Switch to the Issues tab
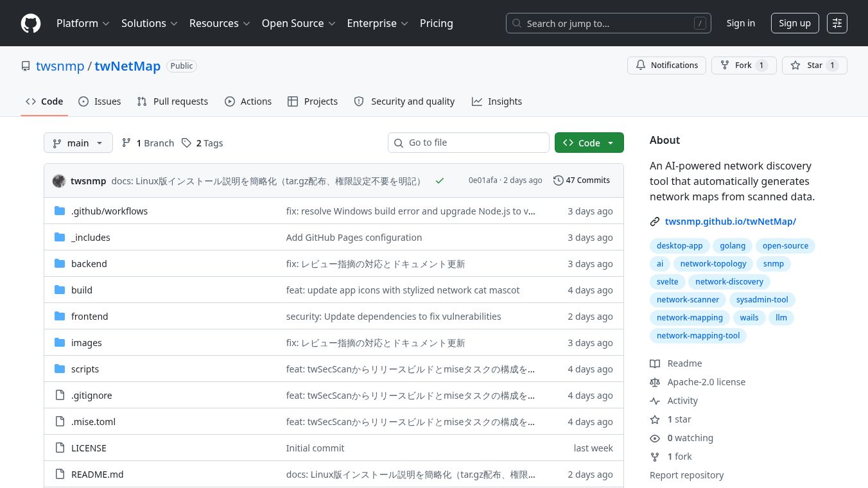This screenshot has height=488, width=868. tap(100, 101)
